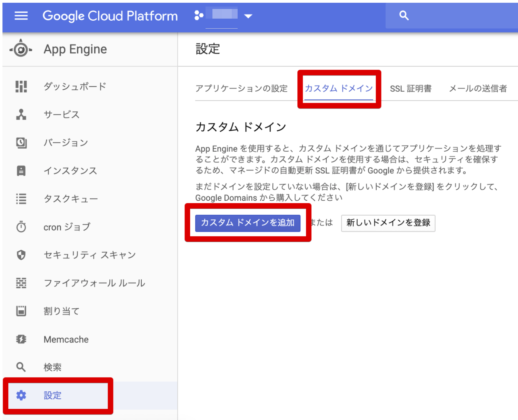Click the セキュリティ スキャン shield icon
This screenshot has width=518, height=420.
(x=21, y=255)
